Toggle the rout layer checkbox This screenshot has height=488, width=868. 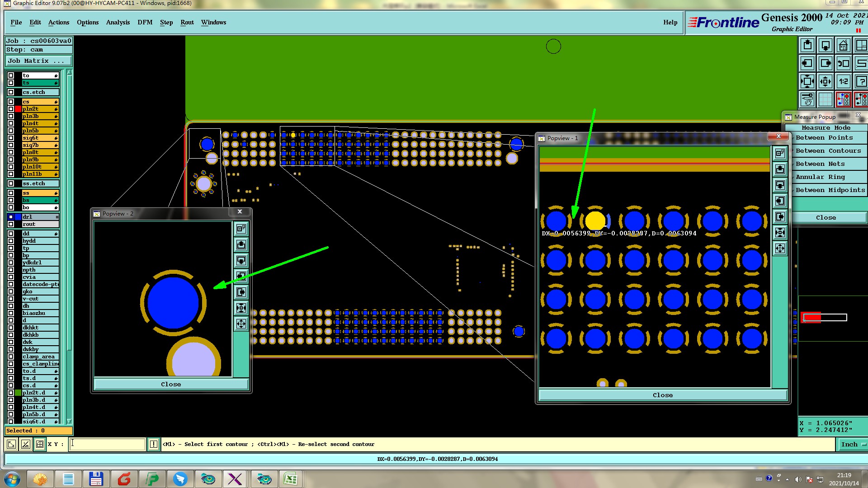pyautogui.click(x=11, y=224)
